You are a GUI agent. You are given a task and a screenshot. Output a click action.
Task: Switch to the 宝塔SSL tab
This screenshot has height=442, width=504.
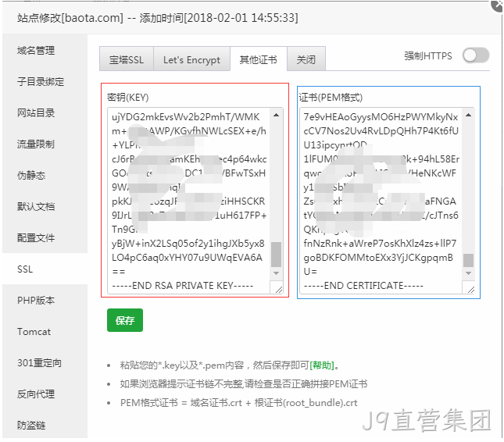pos(127,59)
